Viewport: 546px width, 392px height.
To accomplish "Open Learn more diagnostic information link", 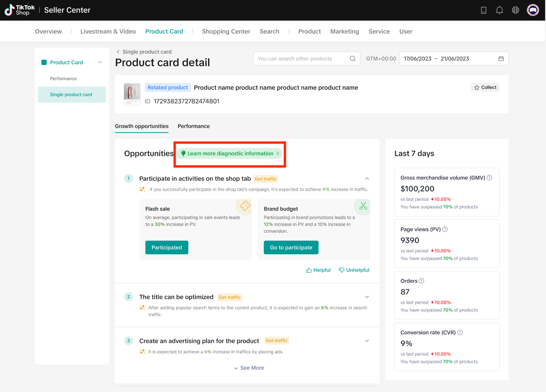I will click(230, 154).
